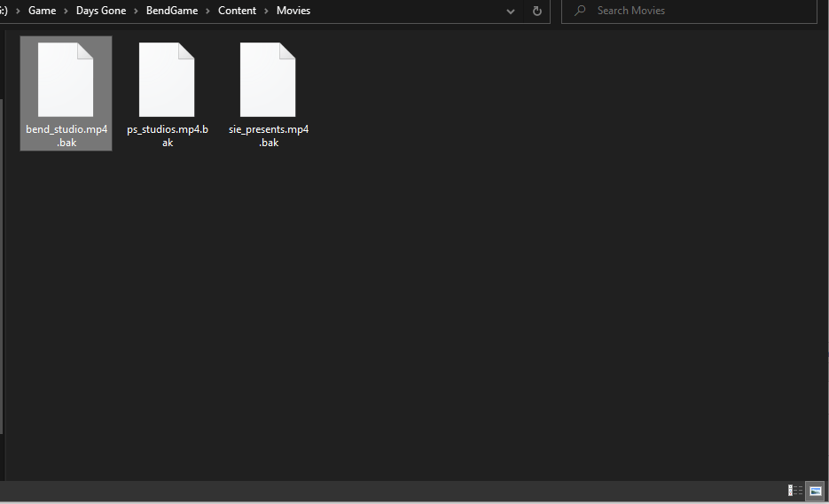
Task: Click the left pane vertical scrollbar
Action: click(2, 267)
